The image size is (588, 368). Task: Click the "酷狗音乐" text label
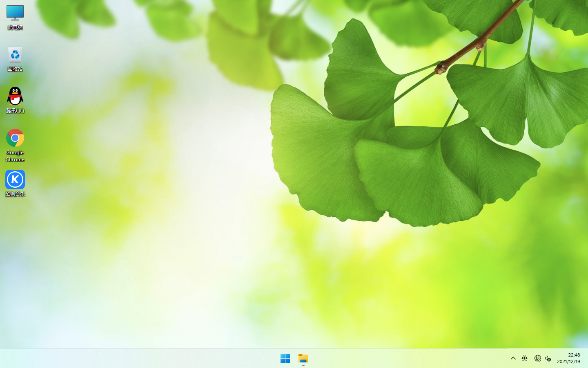[15, 194]
